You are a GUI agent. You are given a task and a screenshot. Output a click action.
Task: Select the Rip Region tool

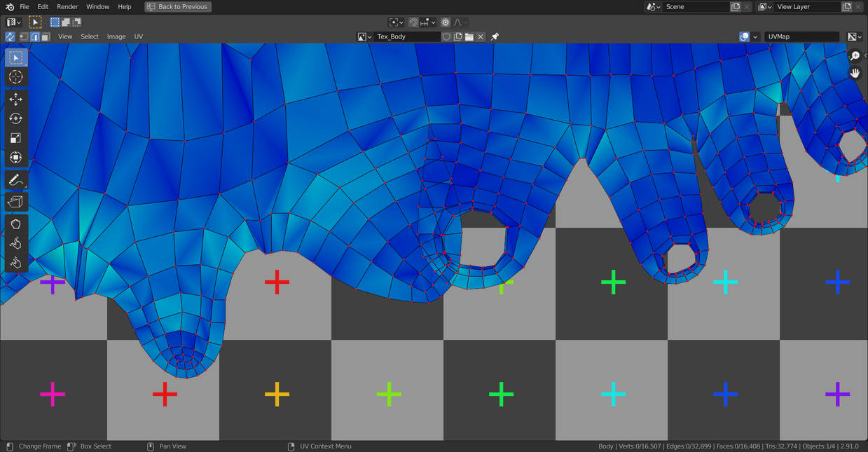[15, 202]
